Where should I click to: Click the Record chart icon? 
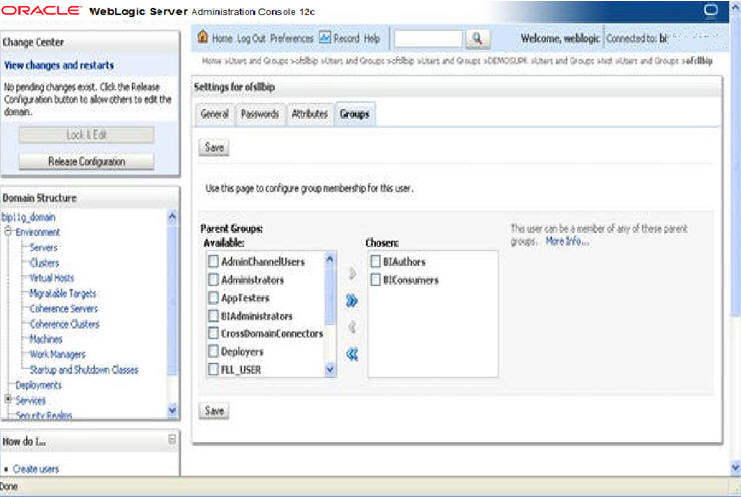tap(325, 37)
